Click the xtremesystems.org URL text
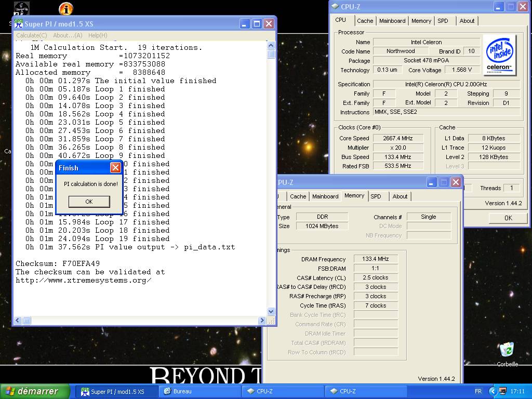This screenshot has width=532, height=399. coord(84,280)
